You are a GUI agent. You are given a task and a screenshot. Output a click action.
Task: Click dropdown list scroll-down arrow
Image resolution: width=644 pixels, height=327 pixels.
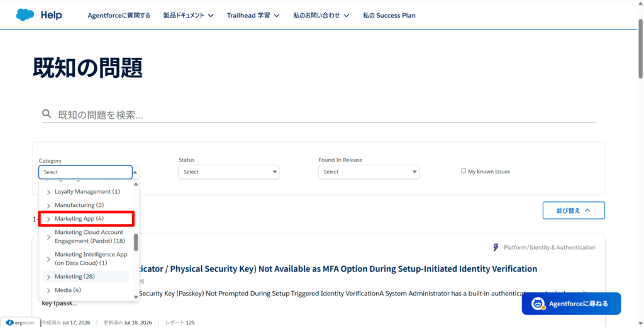click(x=136, y=297)
